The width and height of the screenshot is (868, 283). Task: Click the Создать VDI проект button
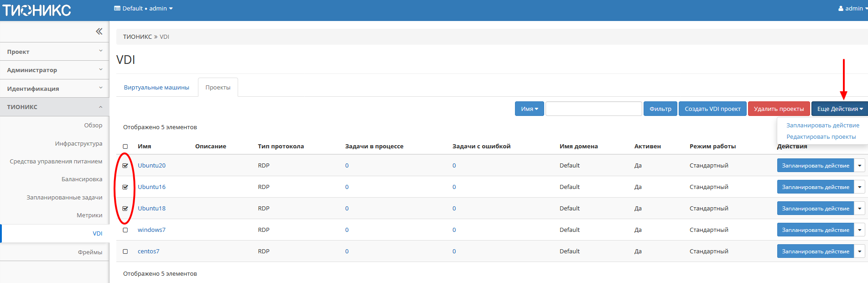(712, 109)
